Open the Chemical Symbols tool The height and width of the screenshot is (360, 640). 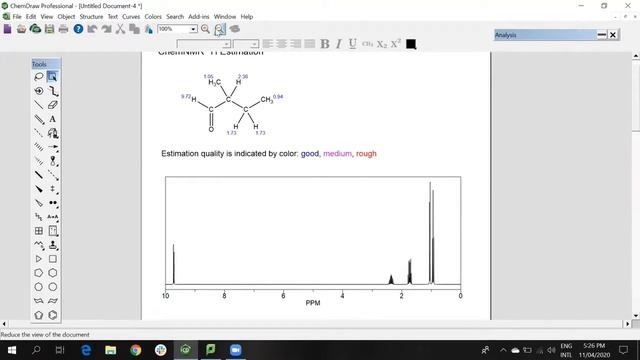point(53,203)
